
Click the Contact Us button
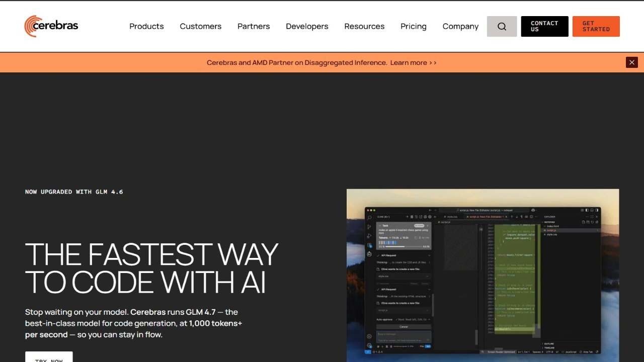tap(544, 27)
